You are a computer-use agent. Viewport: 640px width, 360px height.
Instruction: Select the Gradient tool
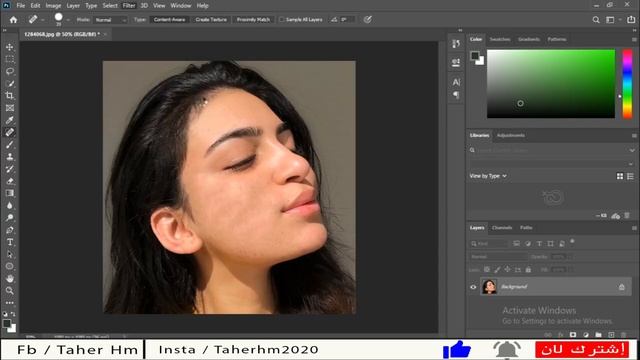10,193
